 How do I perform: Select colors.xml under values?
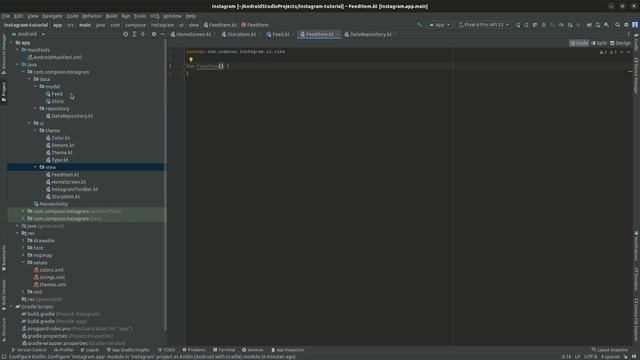pos(51,270)
